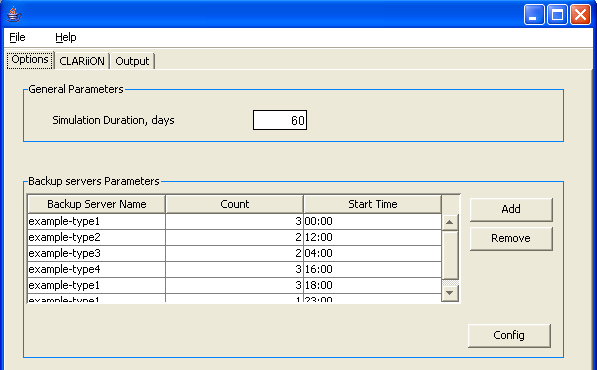Click the count cell in the 18:00 row
597x370 pixels.
tap(235, 285)
